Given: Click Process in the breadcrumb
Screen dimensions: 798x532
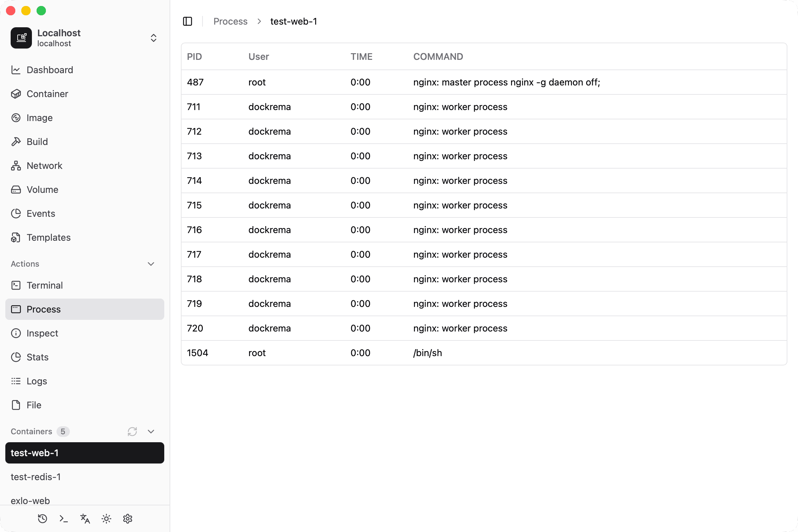Looking at the screenshot, I should pos(230,21).
